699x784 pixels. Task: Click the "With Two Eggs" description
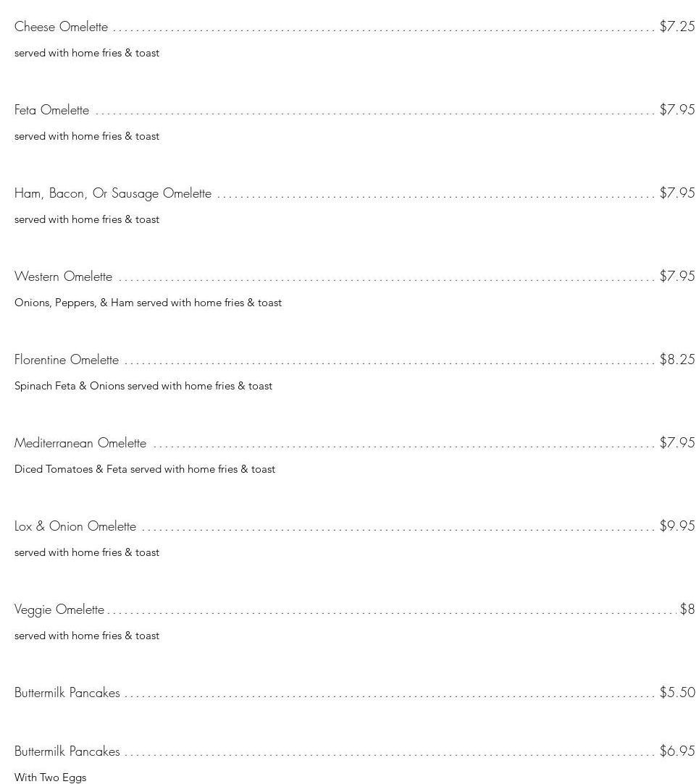[50, 777]
